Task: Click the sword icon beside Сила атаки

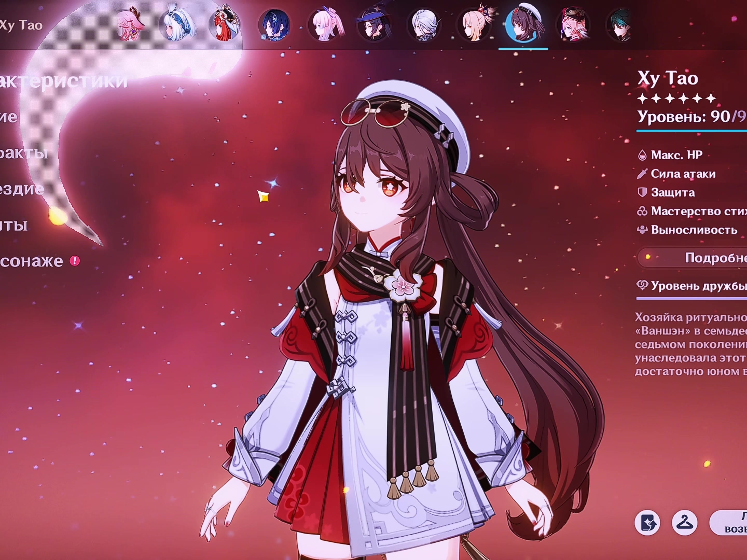Action: pyautogui.click(x=642, y=174)
